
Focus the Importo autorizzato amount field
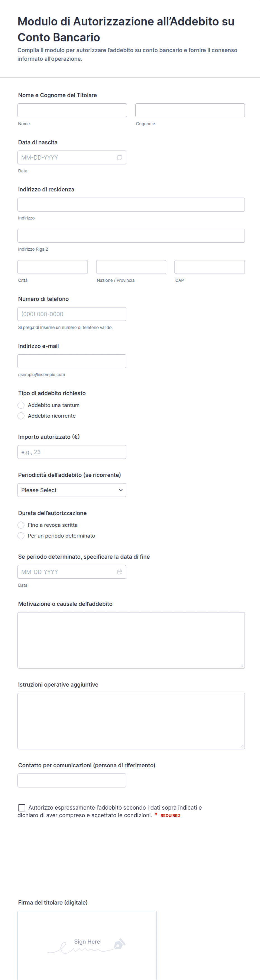(72, 452)
